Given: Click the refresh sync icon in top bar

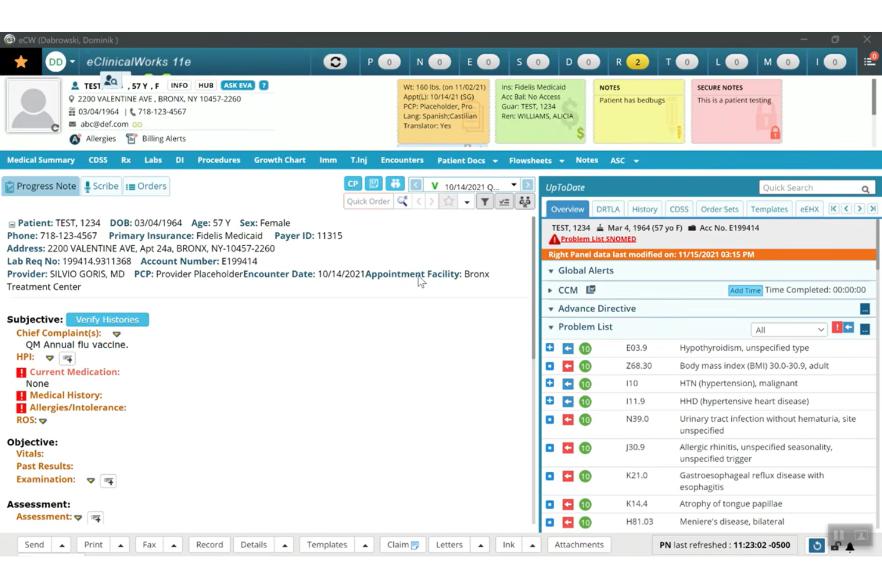Looking at the screenshot, I should 336,61.
